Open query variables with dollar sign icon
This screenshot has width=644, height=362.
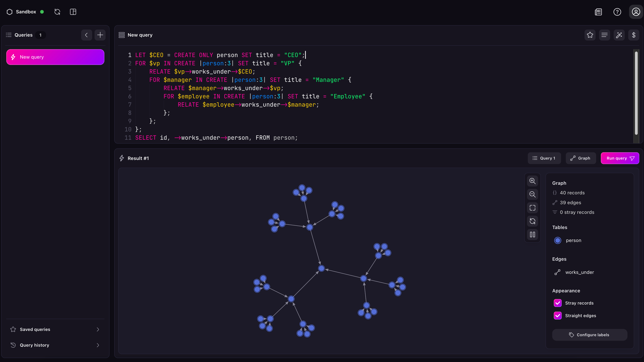point(634,35)
